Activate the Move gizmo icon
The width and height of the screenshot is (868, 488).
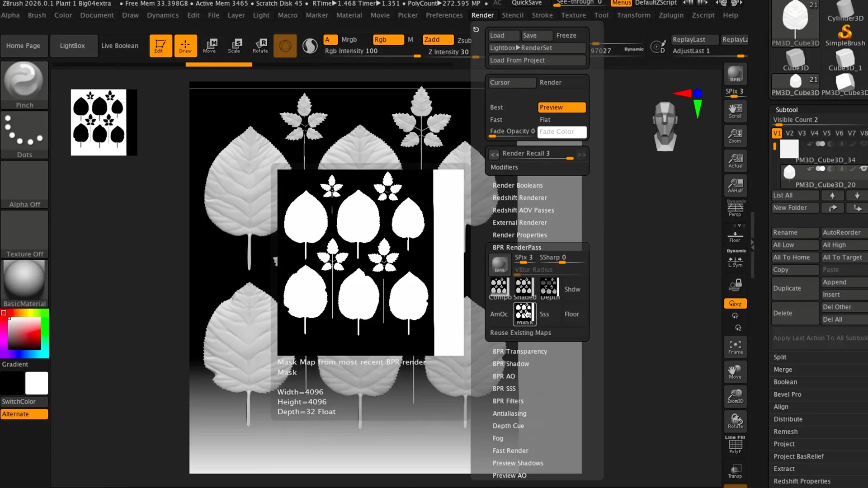click(210, 46)
